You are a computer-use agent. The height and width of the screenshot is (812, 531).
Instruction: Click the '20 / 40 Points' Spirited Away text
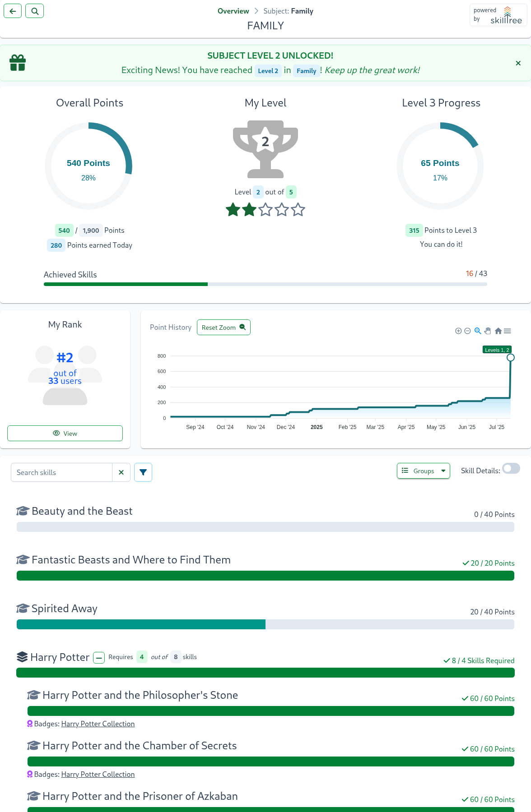click(492, 612)
